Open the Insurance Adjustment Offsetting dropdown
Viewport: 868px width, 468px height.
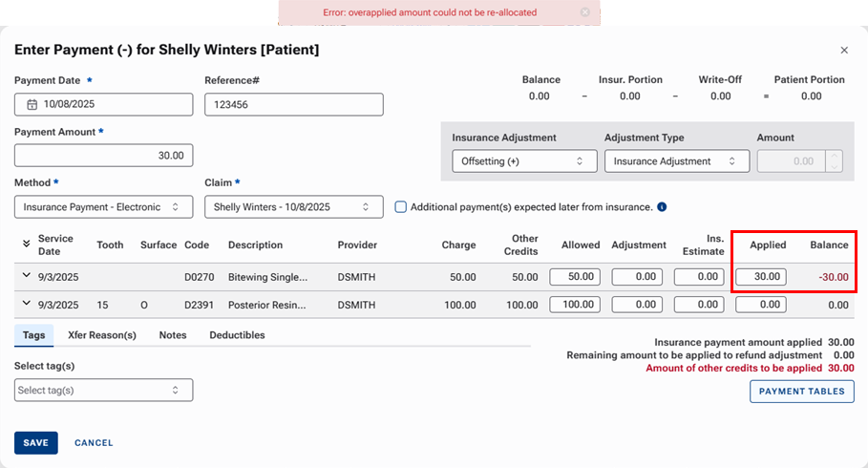524,161
